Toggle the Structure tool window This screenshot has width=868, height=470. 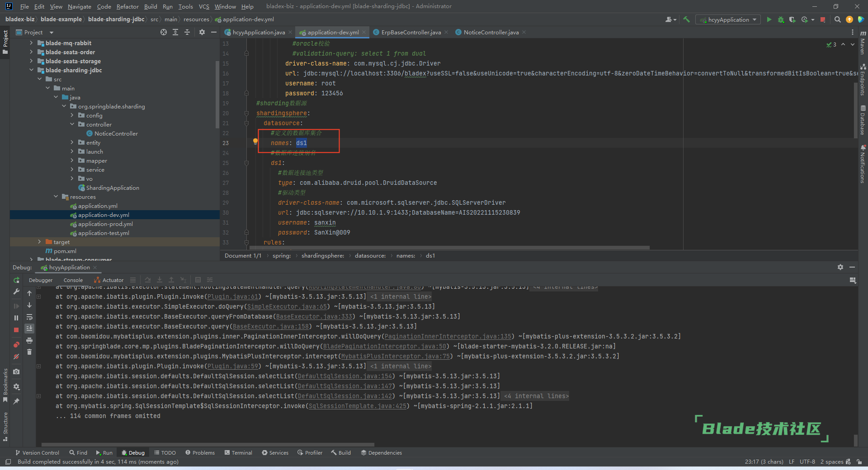tap(5, 426)
